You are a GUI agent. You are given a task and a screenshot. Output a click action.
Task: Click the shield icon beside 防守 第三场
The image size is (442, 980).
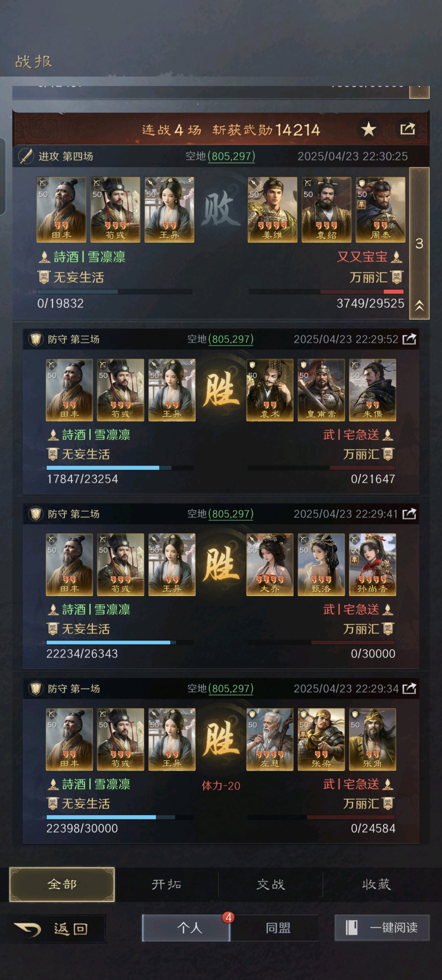36,339
